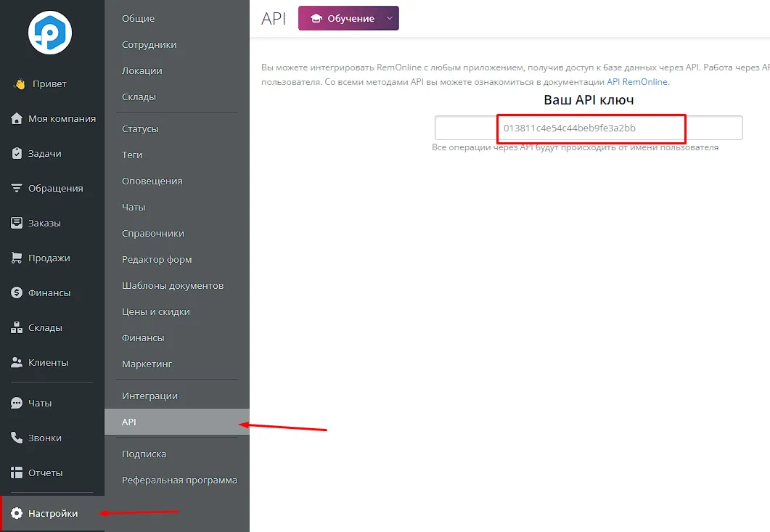Click the Finances dollar icon
The image size is (770, 532).
[17, 292]
